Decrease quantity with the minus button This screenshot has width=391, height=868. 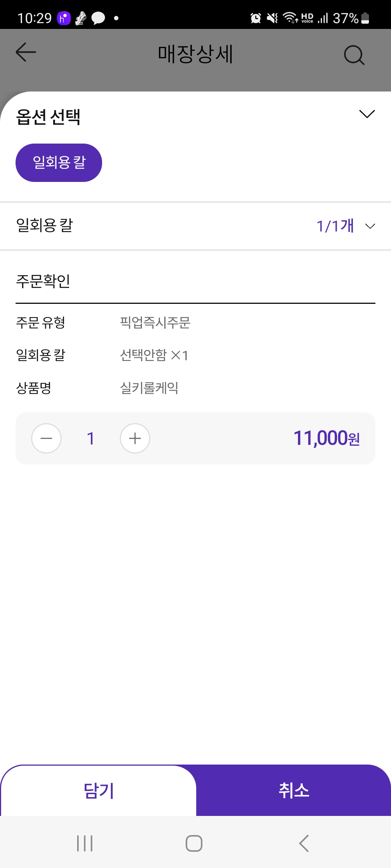(x=46, y=438)
